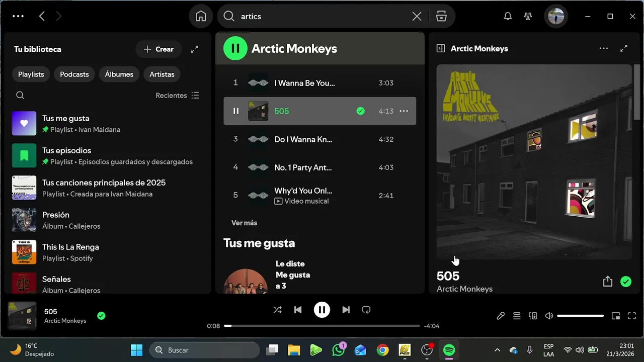Open Arctic Monkeys link under 505 panel title
The width and height of the screenshot is (644, 362).
tap(464, 289)
